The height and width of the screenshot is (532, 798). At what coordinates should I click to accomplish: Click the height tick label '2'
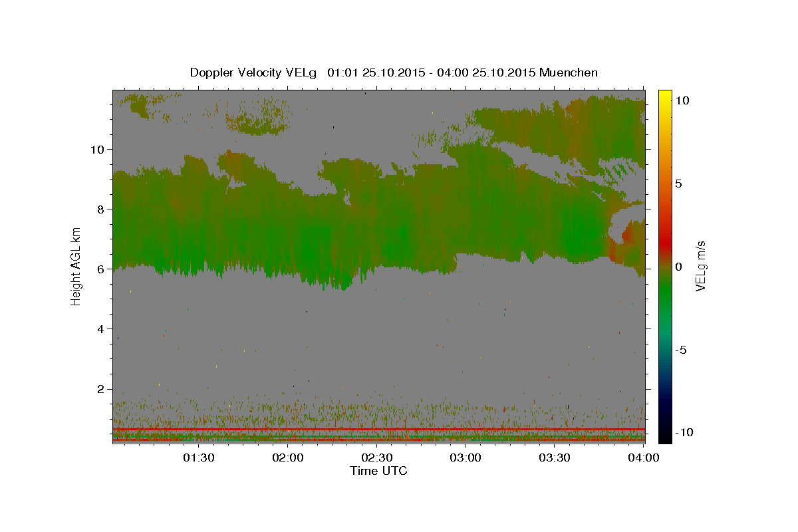coord(99,389)
